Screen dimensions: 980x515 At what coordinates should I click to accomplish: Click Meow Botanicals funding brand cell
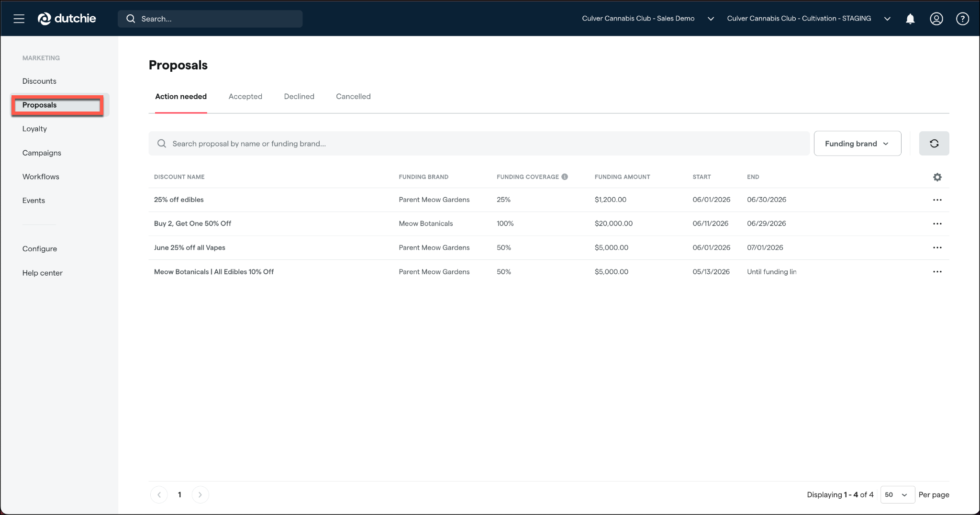tap(426, 224)
